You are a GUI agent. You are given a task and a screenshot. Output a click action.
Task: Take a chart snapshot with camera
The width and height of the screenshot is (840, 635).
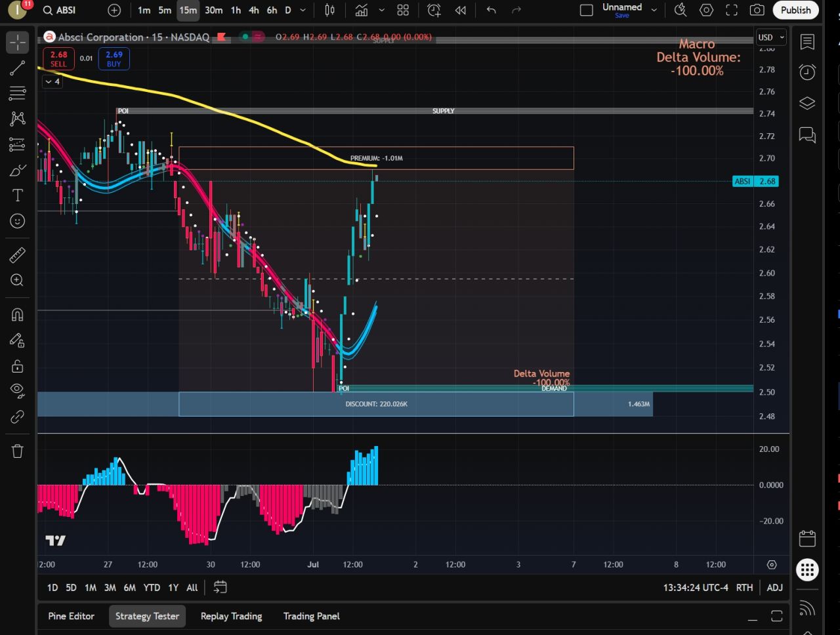[757, 10]
